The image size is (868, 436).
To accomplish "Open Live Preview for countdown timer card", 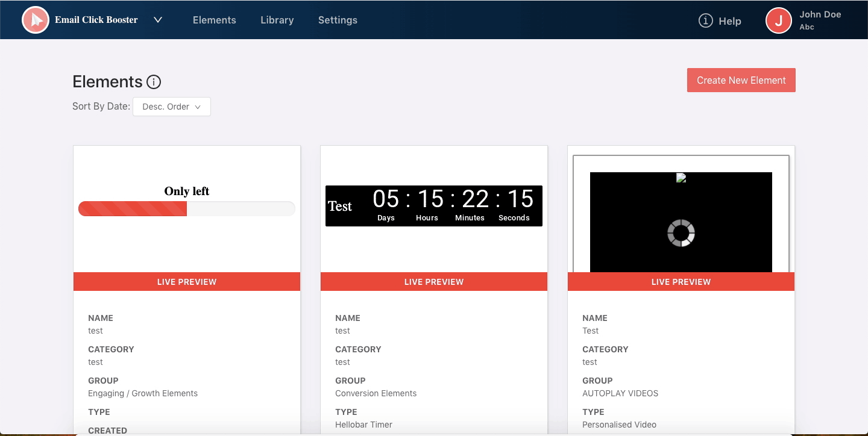I will point(434,282).
